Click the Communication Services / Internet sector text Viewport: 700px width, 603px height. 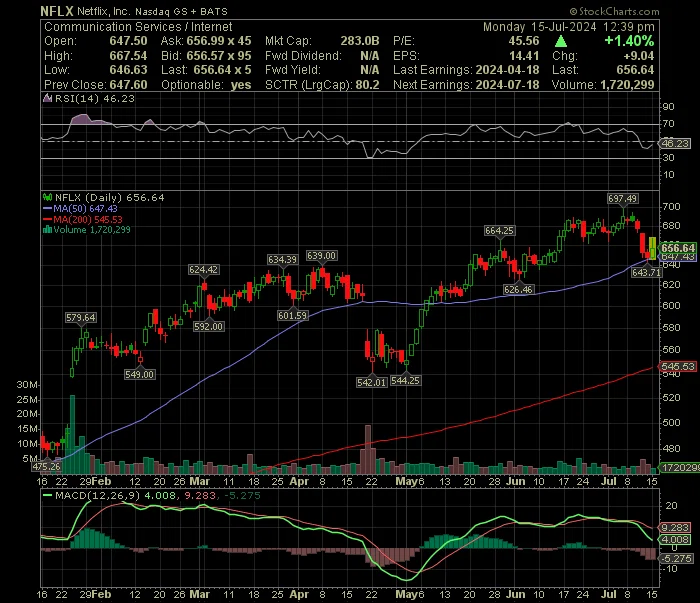(138, 27)
